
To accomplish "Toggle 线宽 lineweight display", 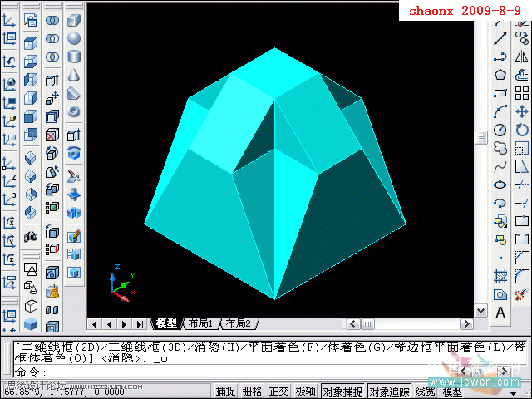I will tap(425, 392).
